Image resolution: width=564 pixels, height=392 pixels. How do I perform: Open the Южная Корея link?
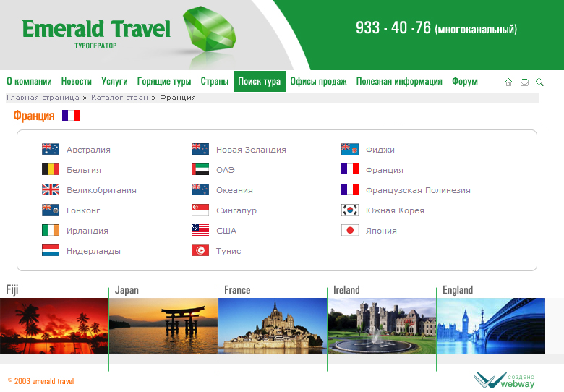[x=395, y=210]
